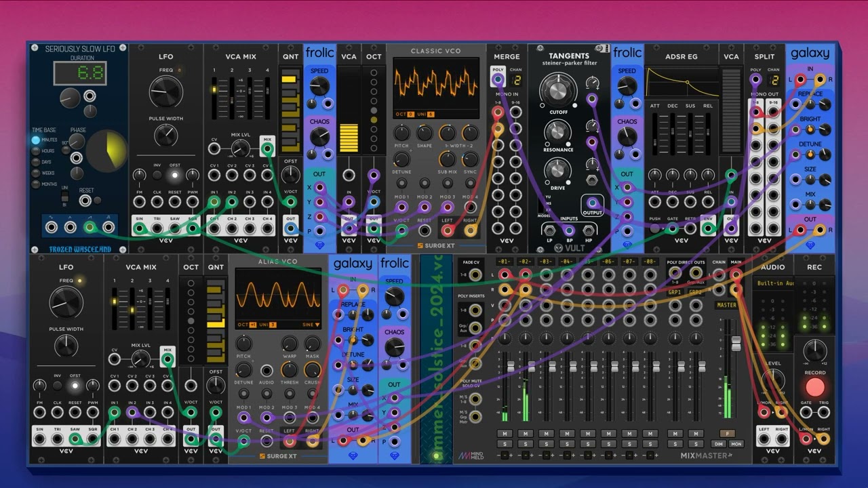Click the DURATION display on Seriously Slow LFO

tap(80, 74)
